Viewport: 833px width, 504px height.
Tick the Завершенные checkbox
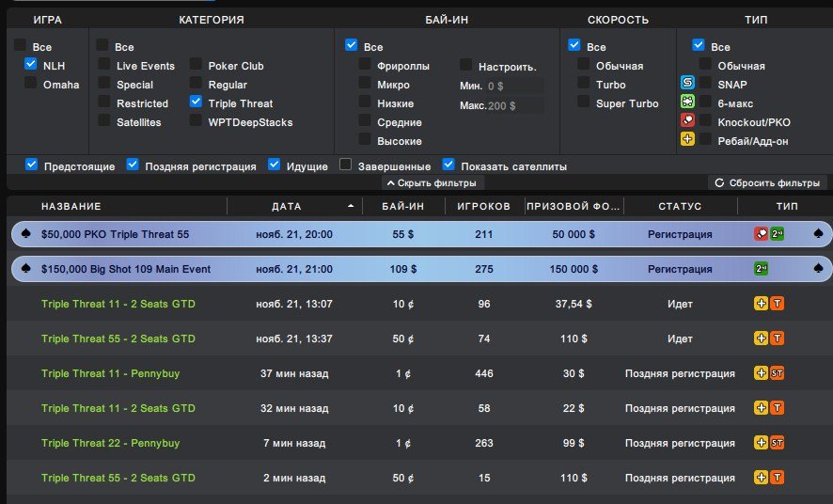point(346,165)
